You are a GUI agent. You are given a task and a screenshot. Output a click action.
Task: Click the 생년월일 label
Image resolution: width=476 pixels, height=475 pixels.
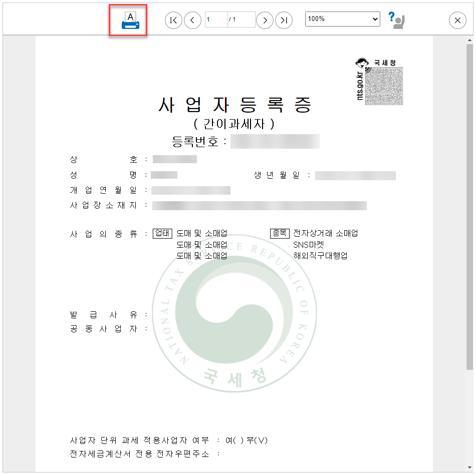tap(277, 175)
